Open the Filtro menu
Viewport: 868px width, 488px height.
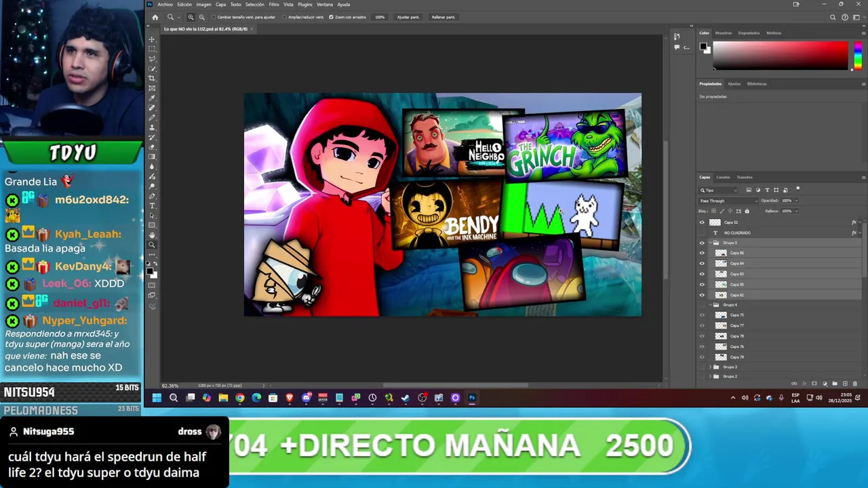click(x=274, y=5)
